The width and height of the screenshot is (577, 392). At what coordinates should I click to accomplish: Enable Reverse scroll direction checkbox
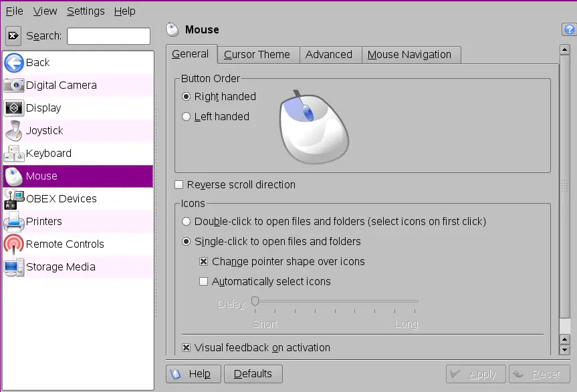(x=179, y=185)
